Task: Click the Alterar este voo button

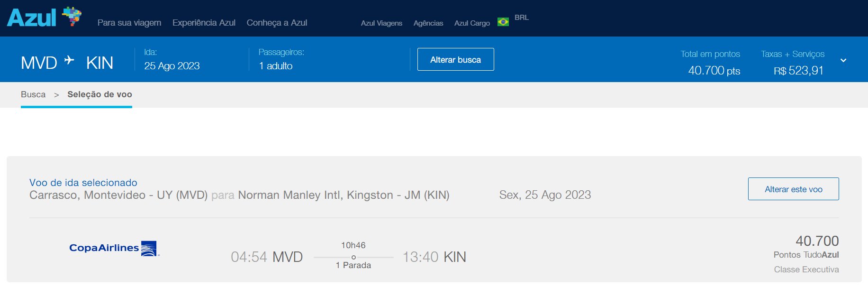Action: point(793,189)
